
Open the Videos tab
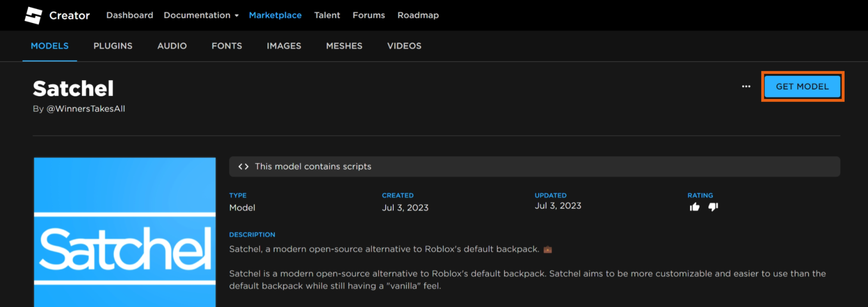[404, 46]
